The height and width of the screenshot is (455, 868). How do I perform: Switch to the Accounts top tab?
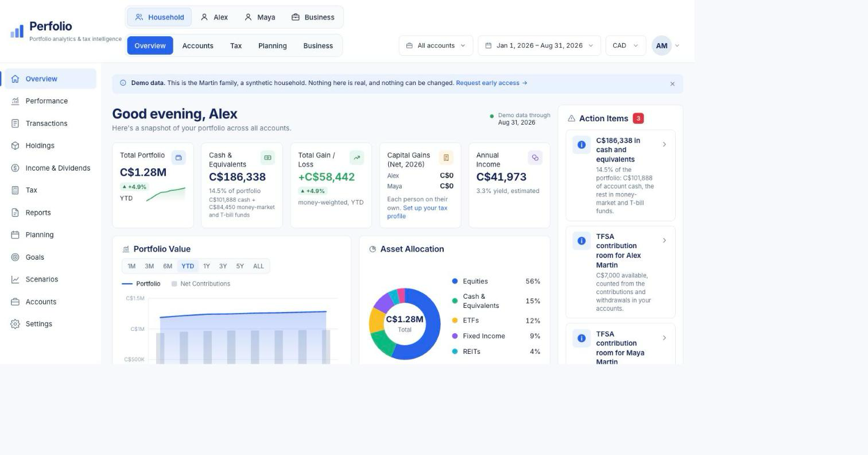(197, 45)
